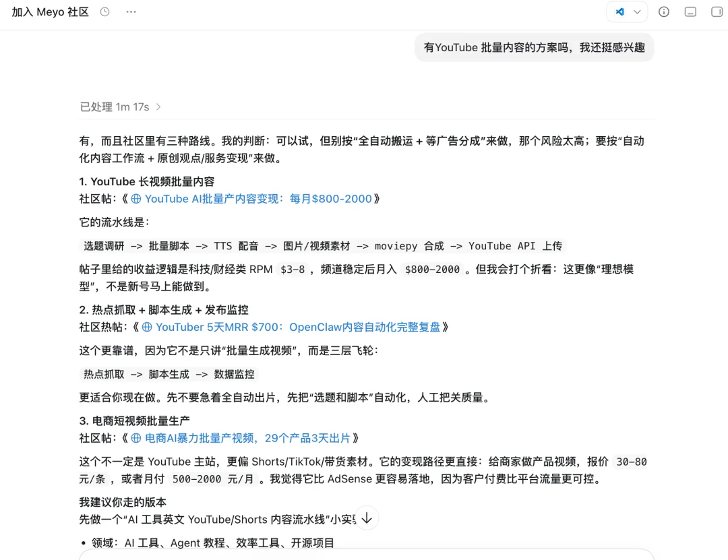The image size is (728, 560).
Task: Open link YouTube AI批量产内容变现：每月$800-2000
Action: pos(258,199)
